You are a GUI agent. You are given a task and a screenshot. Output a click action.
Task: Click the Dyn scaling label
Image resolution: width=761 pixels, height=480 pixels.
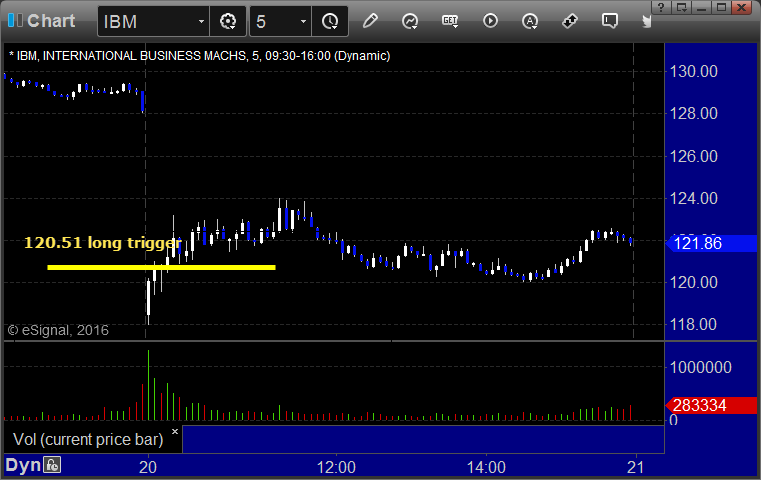(23, 465)
